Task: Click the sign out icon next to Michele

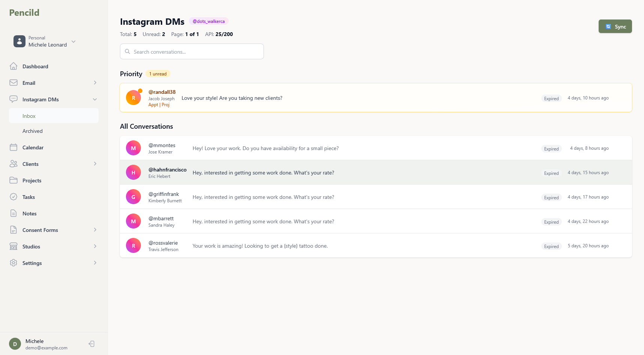Action: point(91,343)
